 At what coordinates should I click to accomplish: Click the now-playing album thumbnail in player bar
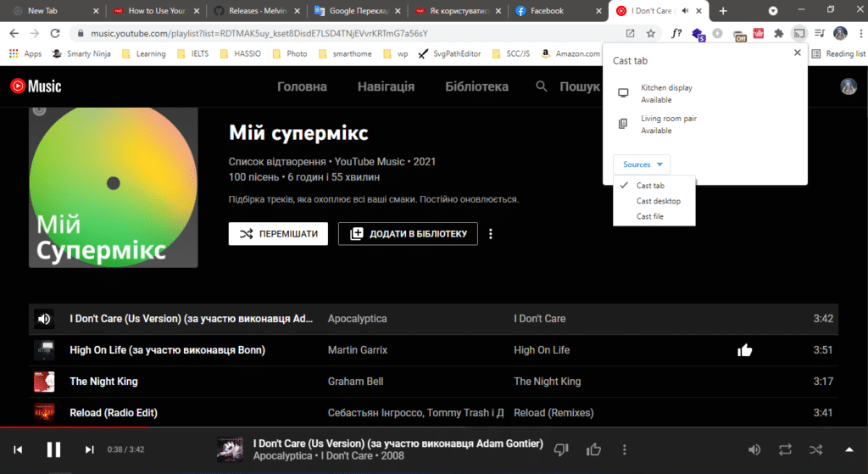coord(230,449)
